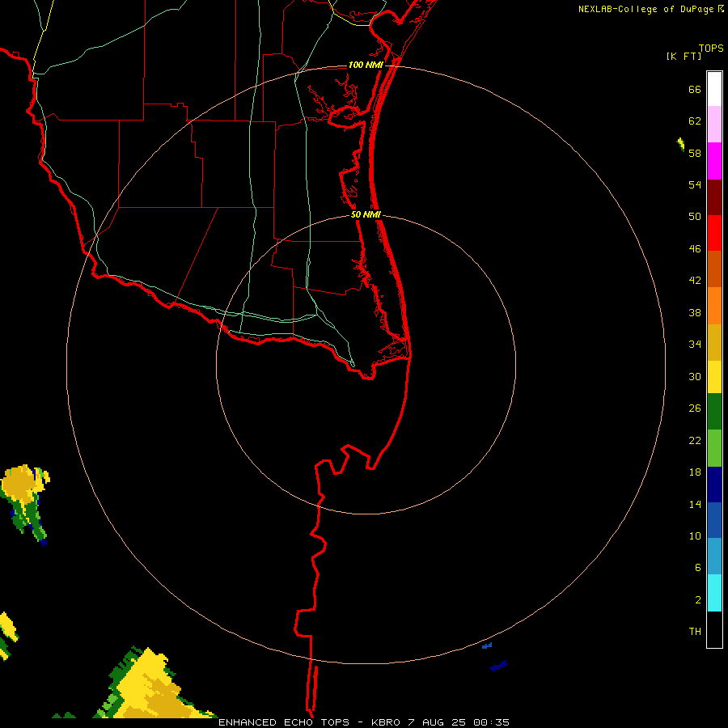Viewport: 728px width, 728px height.
Task: Click the NEXLAB-College of DuPage credit text
Action: point(645,9)
